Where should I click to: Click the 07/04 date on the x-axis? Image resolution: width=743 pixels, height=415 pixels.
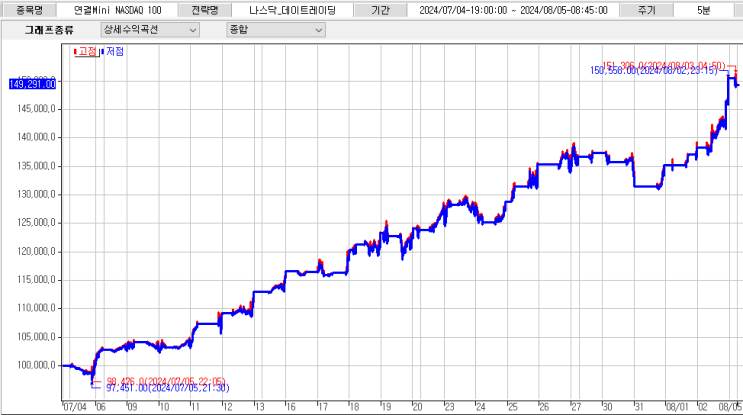click(x=75, y=407)
